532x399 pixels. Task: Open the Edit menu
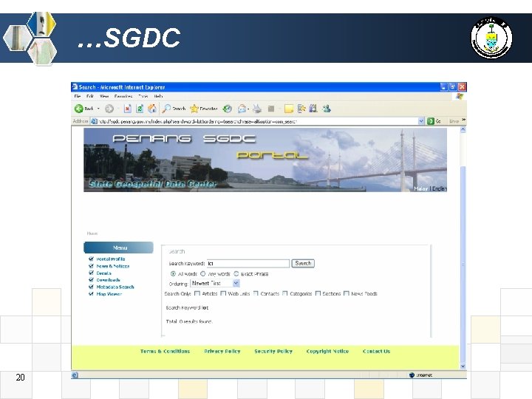pyautogui.click(x=90, y=96)
